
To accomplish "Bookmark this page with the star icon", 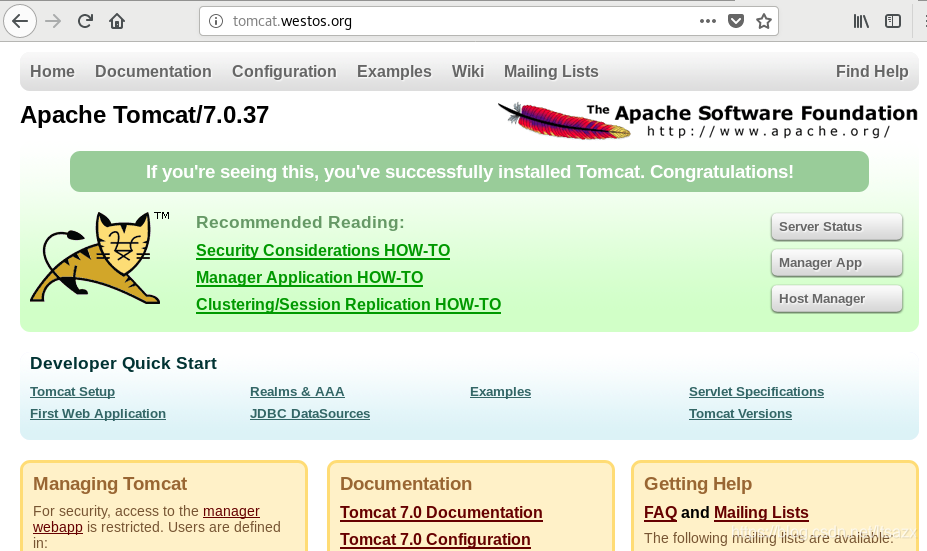I will pyautogui.click(x=764, y=21).
